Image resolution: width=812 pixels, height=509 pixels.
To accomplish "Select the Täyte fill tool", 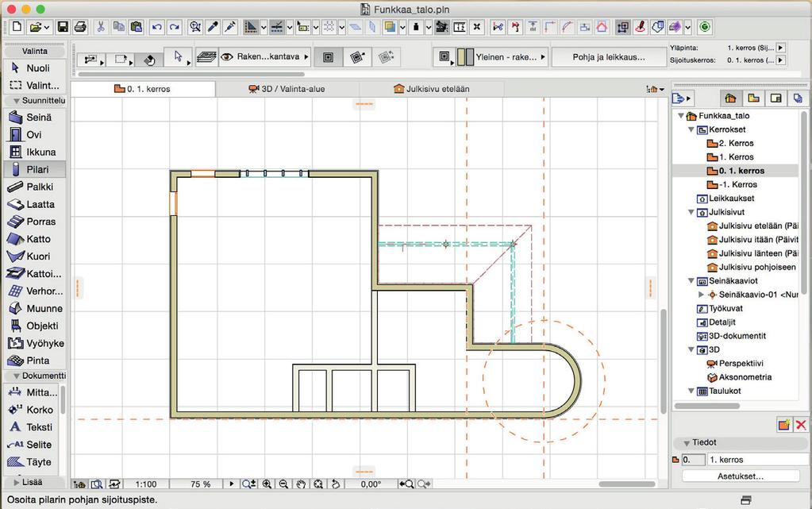I will 32,462.
